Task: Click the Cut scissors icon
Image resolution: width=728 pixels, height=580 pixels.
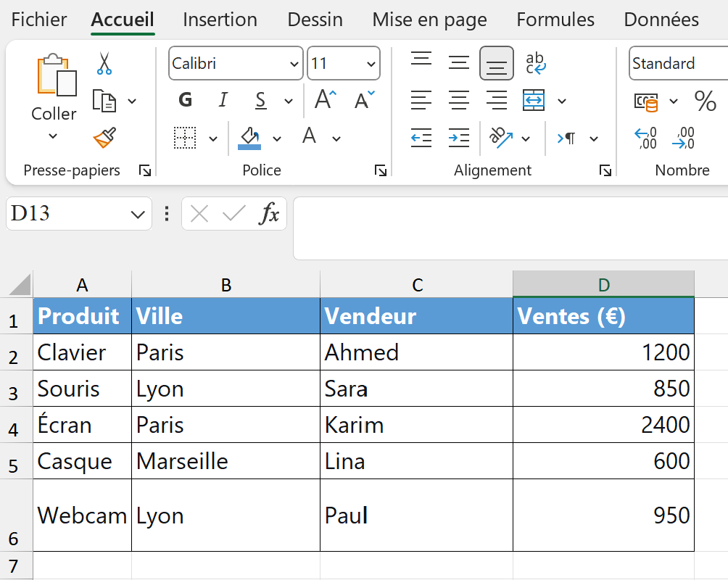Action: click(104, 64)
